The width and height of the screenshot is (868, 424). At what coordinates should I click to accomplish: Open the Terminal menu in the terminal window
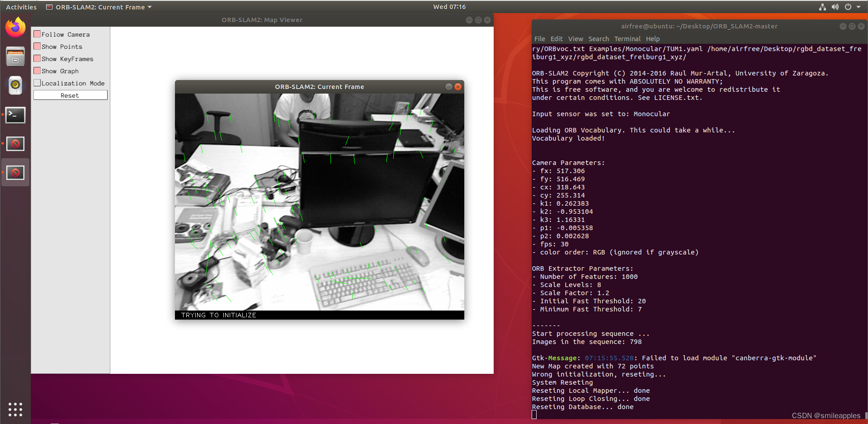(x=627, y=39)
